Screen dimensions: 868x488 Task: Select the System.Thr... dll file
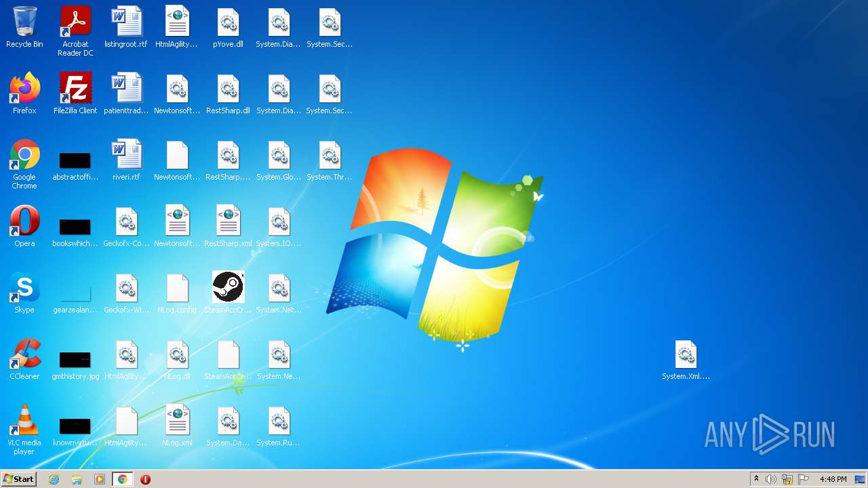coord(330,160)
